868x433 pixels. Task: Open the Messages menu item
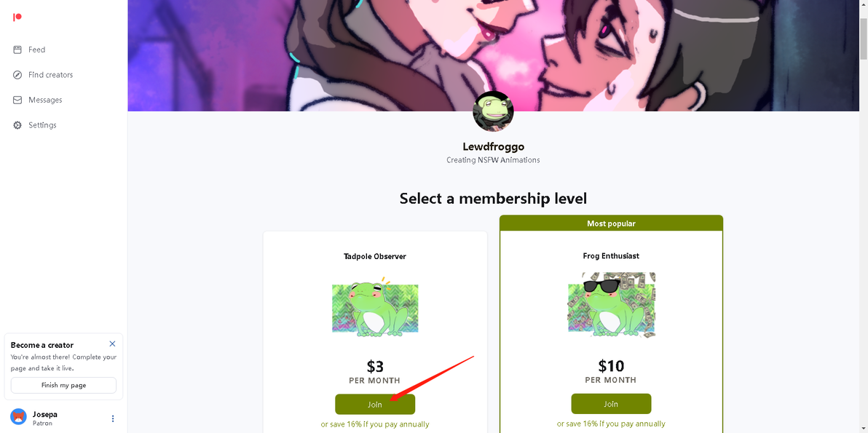pos(45,100)
